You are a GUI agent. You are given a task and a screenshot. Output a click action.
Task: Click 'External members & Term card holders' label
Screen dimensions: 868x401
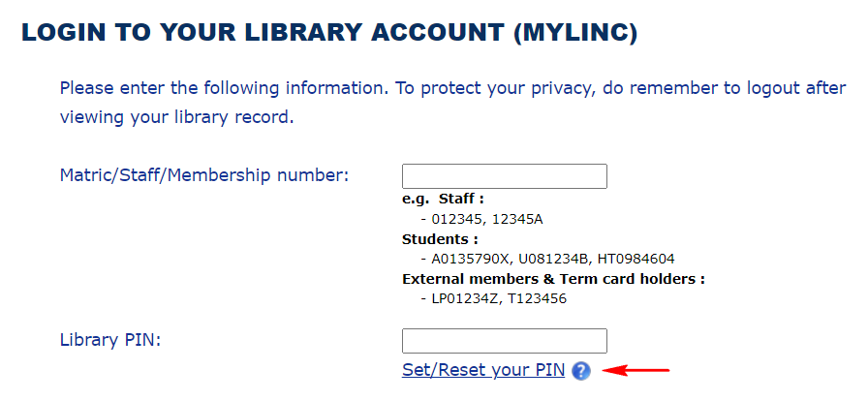coord(553,279)
